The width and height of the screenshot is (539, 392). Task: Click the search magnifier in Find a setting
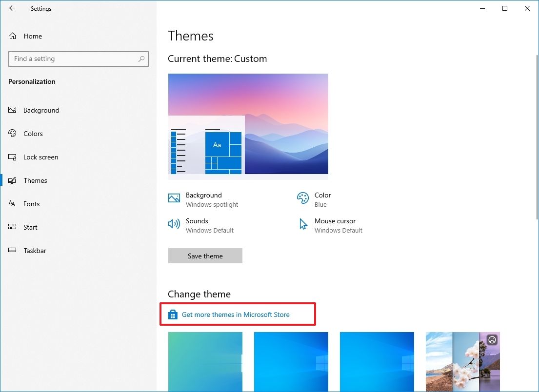141,59
